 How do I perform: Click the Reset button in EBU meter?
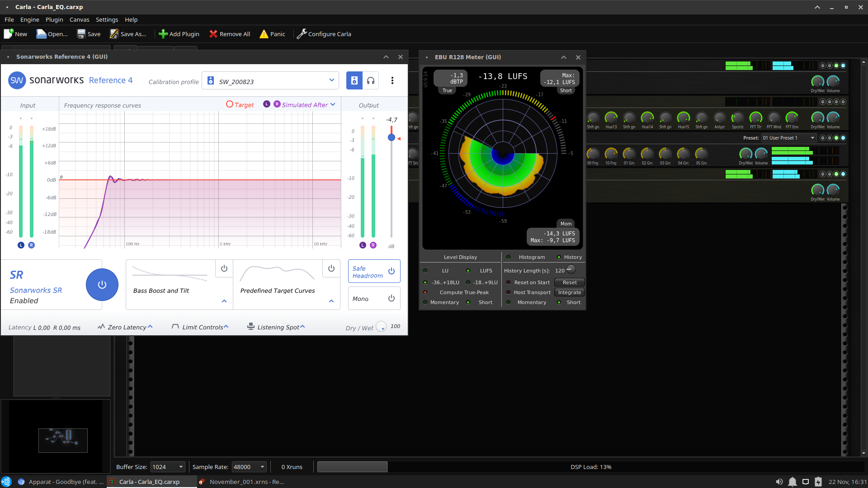coord(570,282)
